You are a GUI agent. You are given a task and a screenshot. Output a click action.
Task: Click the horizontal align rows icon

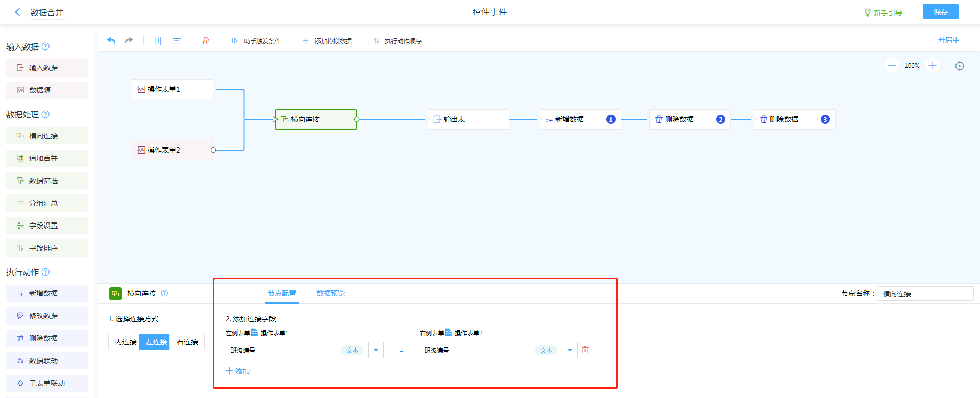pos(177,41)
